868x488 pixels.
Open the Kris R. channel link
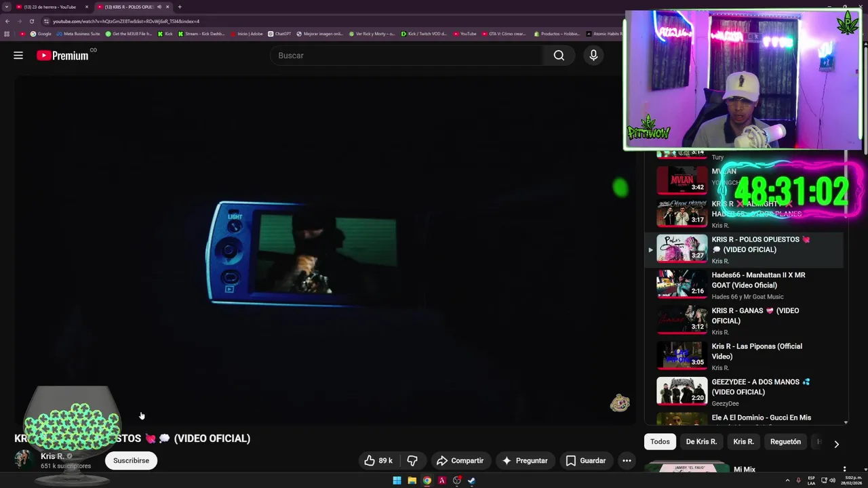pos(52,456)
